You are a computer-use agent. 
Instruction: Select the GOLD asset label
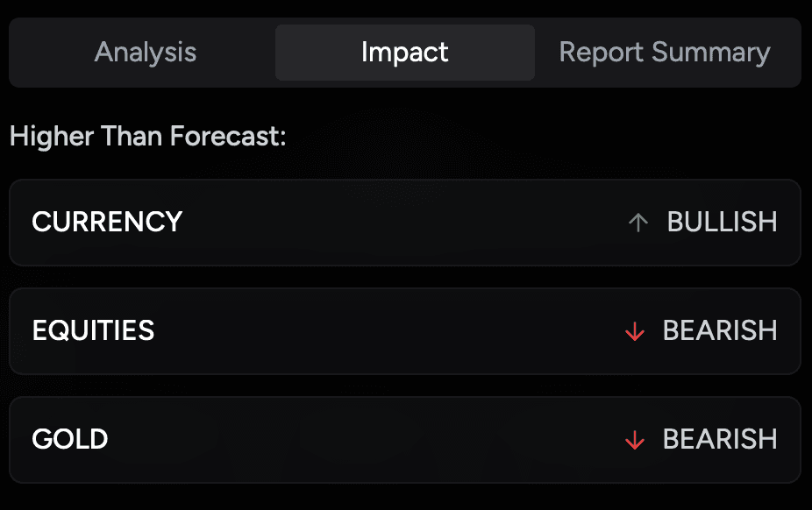[69, 439]
